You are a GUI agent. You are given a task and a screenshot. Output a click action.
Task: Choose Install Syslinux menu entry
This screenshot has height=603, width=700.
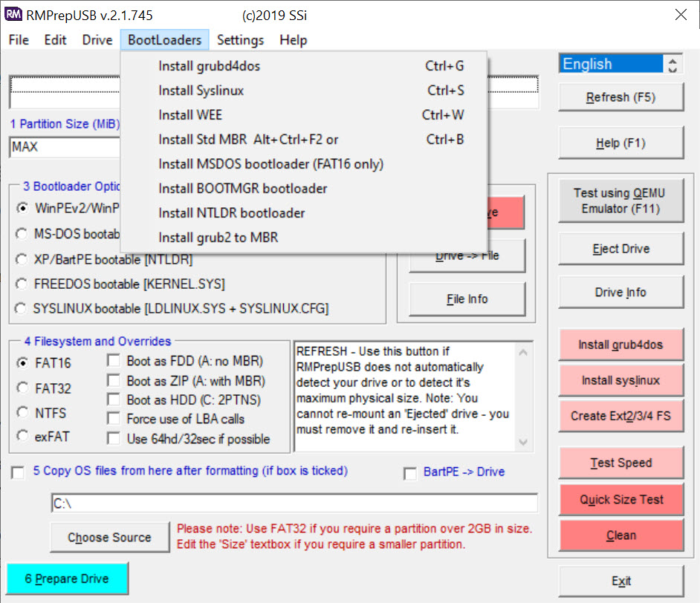tap(304, 91)
